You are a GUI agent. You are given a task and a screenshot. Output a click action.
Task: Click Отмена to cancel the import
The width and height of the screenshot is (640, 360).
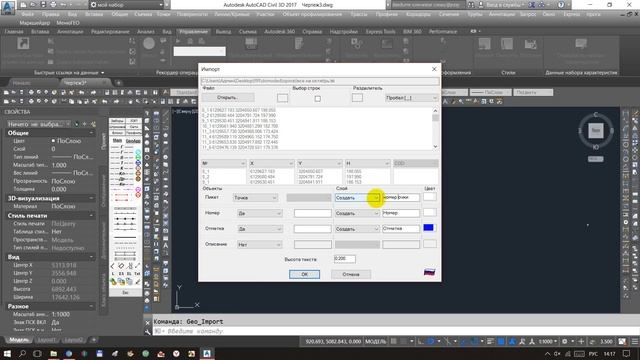coord(351,274)
